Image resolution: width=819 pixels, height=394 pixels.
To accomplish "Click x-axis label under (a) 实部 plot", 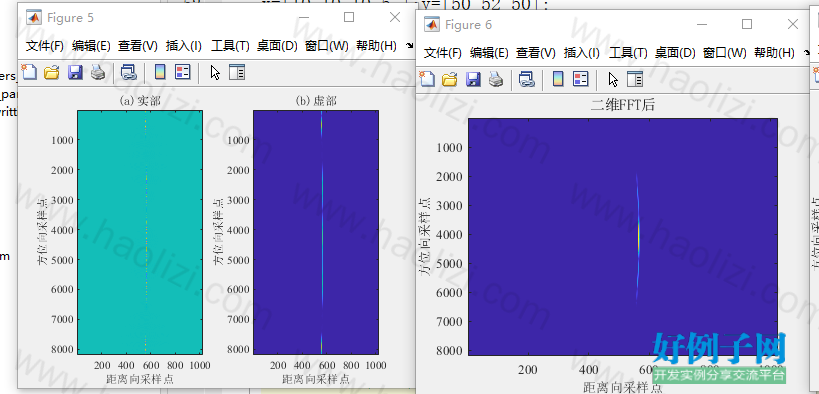I will (x=140, y=379).
